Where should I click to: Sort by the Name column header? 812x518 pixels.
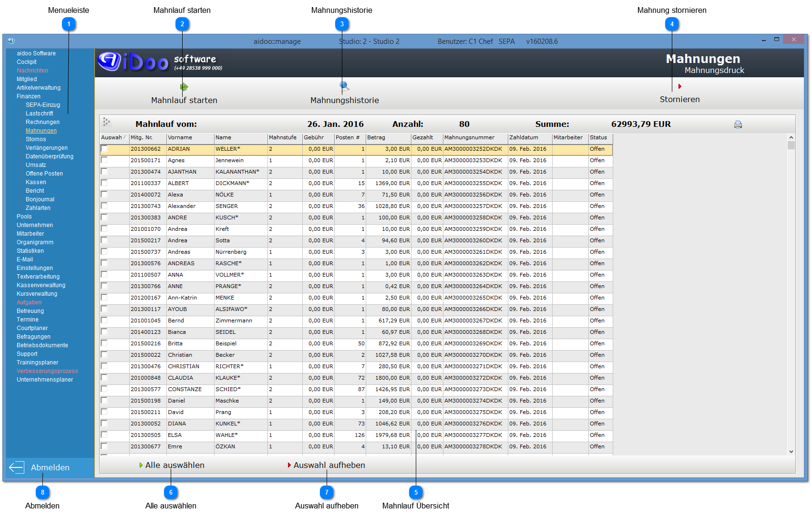[x=241, y=137]
